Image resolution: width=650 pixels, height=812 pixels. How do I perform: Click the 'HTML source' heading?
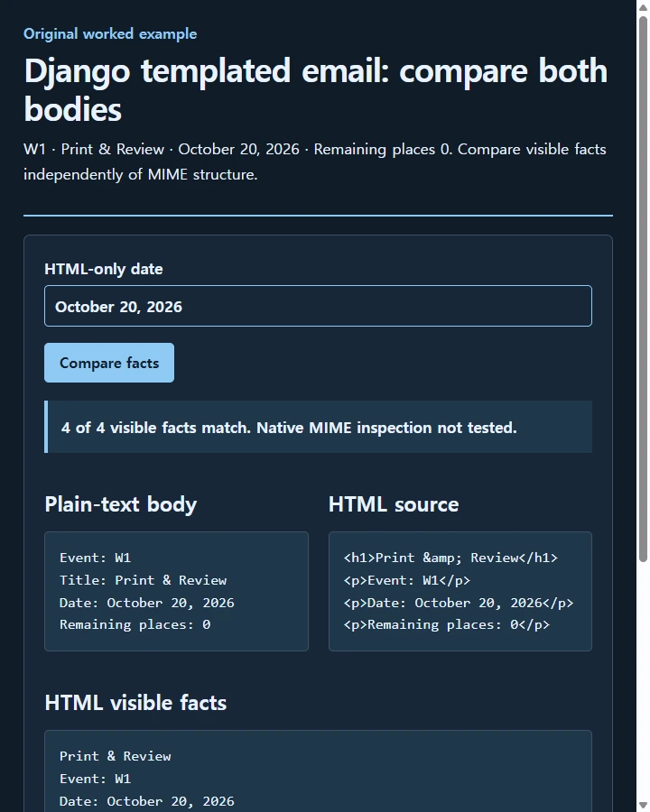click(x=394, y=503)
